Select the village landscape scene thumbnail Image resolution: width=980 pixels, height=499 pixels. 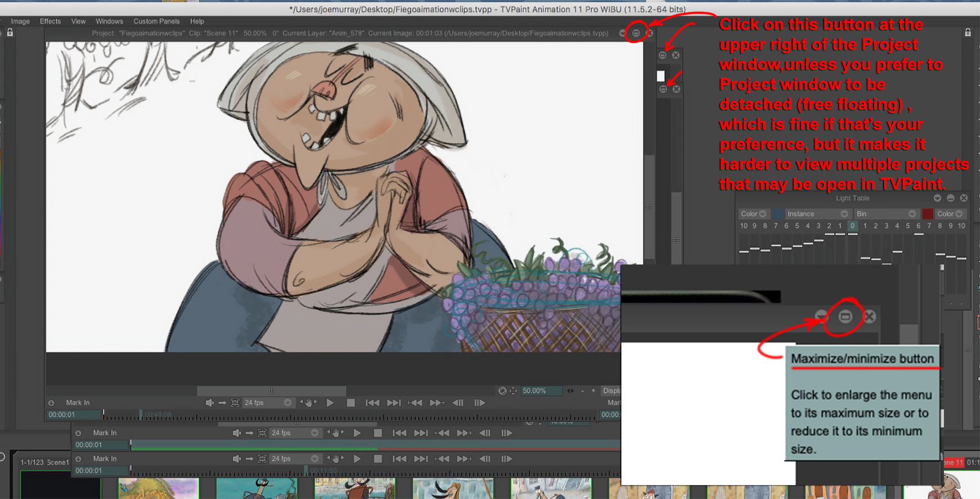159,489
